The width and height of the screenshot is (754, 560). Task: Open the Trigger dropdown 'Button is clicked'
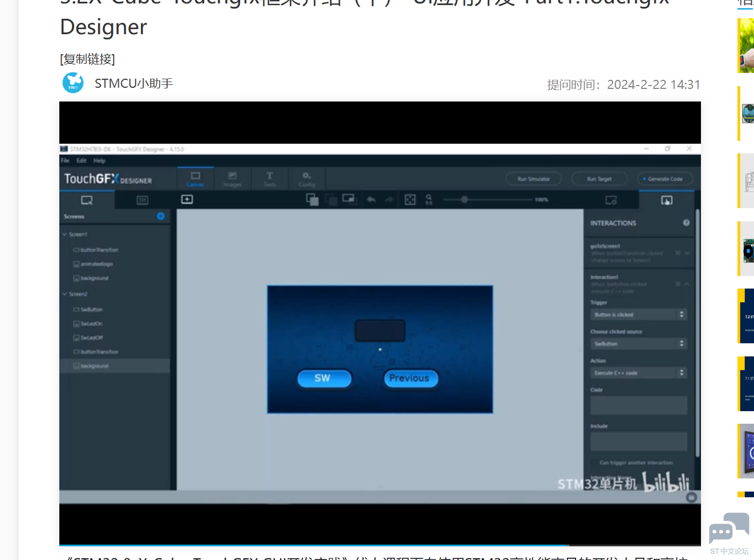click(639, 315)
